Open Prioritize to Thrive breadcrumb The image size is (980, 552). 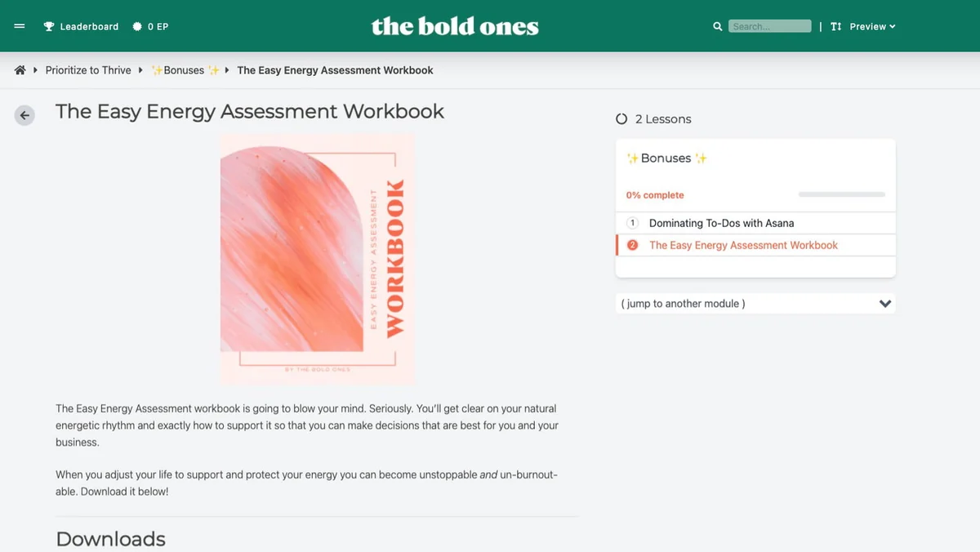pyautogui.click(x=88, y=70)
